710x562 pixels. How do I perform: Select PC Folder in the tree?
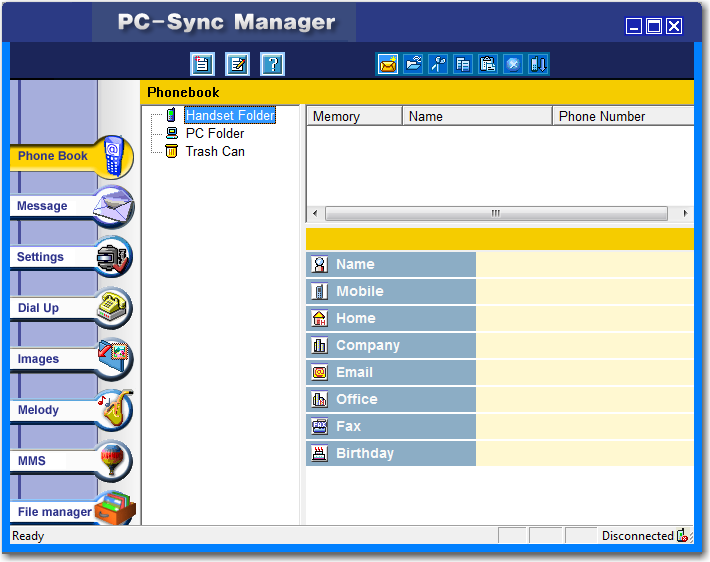pos(214,134)
